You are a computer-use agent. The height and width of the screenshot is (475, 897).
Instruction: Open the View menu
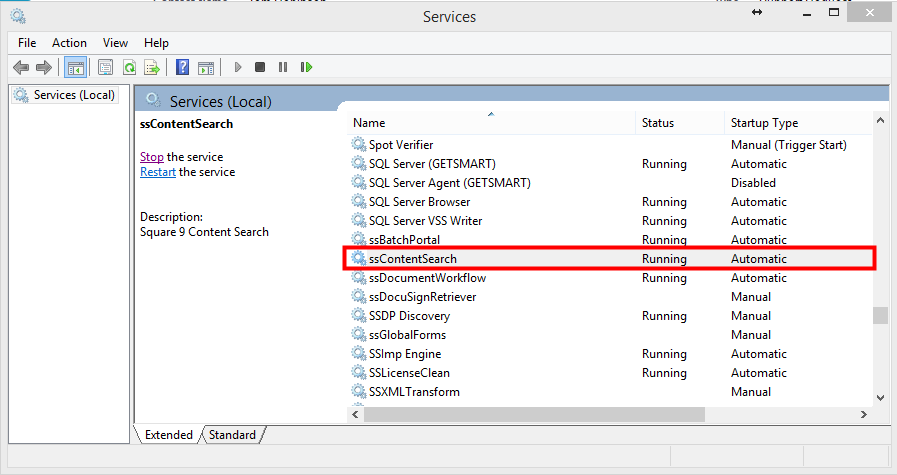(x=115, y=43)
